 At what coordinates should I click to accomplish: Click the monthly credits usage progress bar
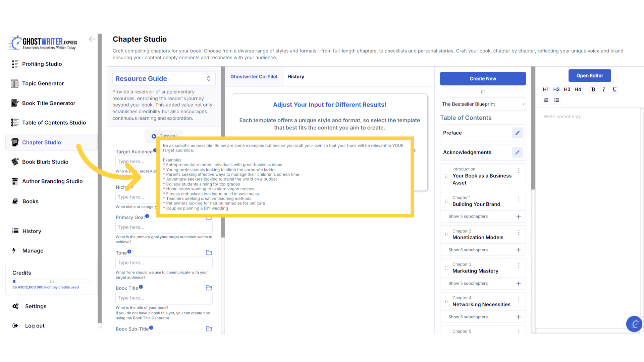tap(51, 282)
